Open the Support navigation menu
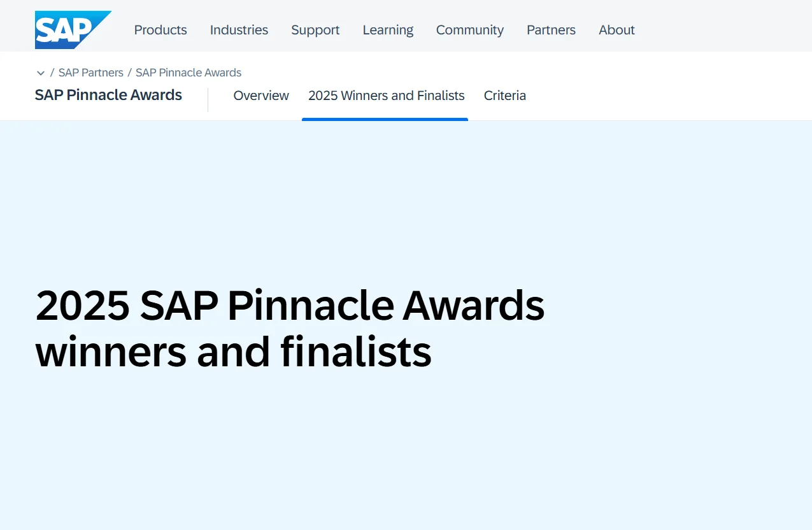812x530 pixels. point(315,30)
